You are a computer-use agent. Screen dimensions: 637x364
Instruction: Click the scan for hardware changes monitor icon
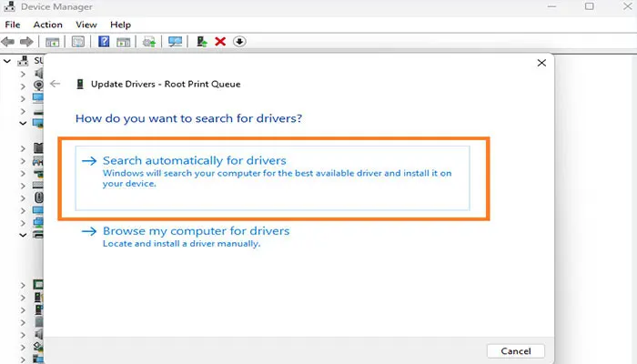pos(175,42)
